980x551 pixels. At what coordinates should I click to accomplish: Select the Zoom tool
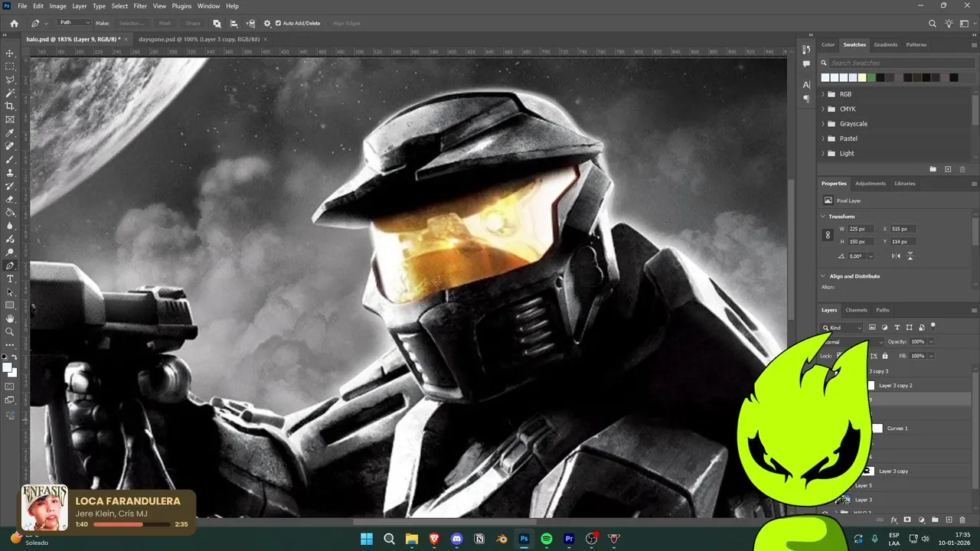[x=10, y=332]
